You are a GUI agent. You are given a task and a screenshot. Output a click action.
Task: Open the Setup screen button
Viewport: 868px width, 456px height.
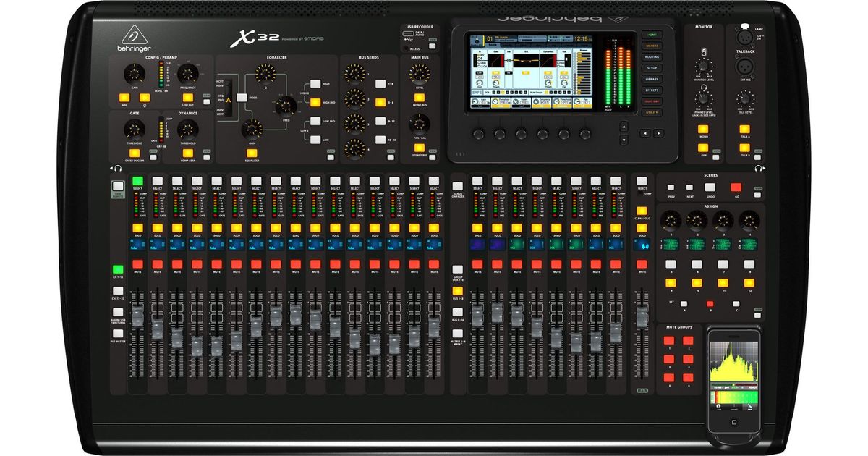click(x=652, y=68)
